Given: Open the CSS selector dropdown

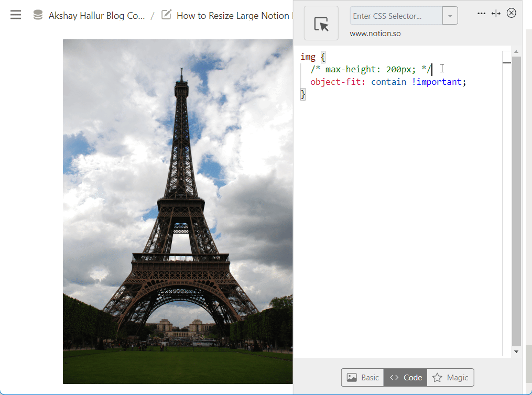Looking at the screenshot, I should 450,15.
